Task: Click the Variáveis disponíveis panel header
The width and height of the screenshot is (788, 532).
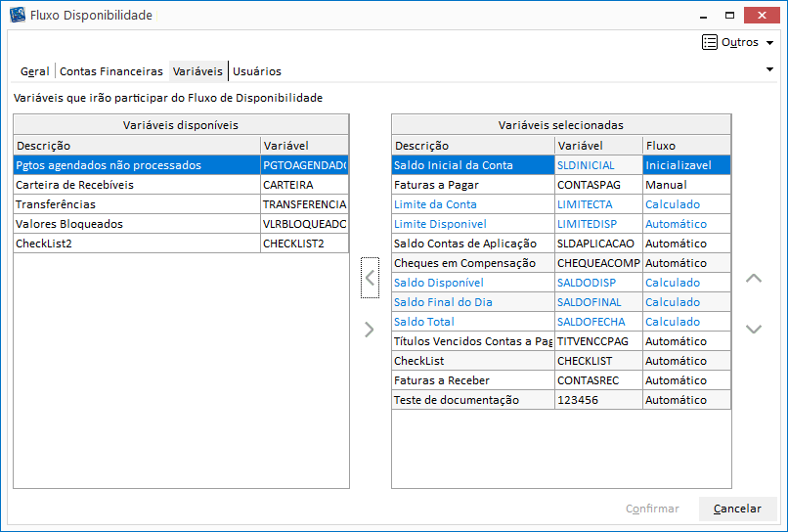Action: [181, 125]
